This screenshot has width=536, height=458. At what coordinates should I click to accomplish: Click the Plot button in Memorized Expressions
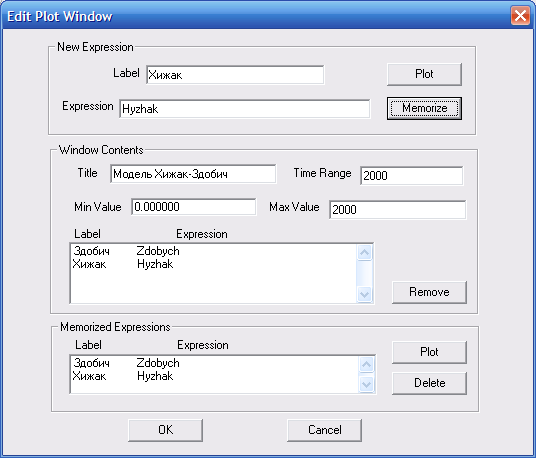point(429,352)
